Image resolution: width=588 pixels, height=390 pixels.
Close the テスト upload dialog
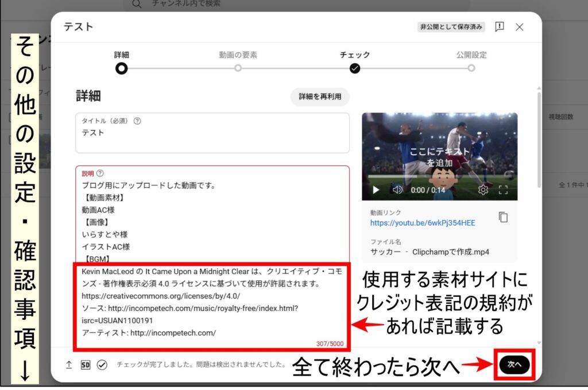click(x=519, y=27)
